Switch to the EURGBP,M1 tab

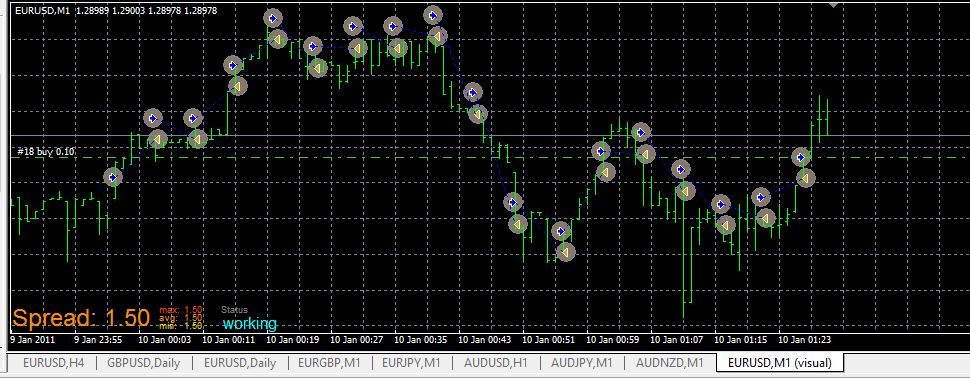[x=328, y=363]
